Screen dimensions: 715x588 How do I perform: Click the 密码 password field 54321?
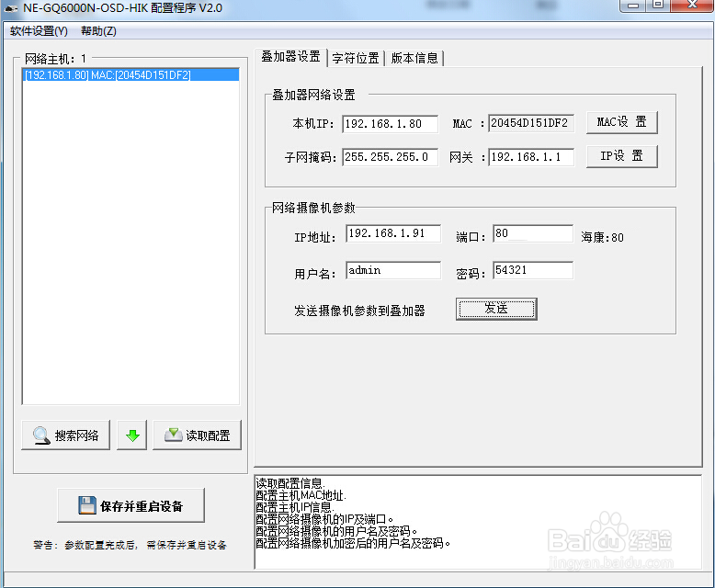tap(533, 270)
